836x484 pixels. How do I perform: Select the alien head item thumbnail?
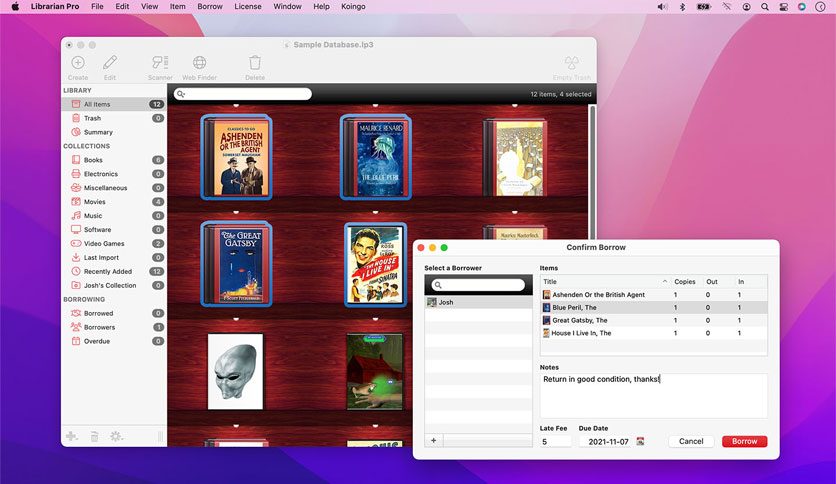(x=235, y=372)
